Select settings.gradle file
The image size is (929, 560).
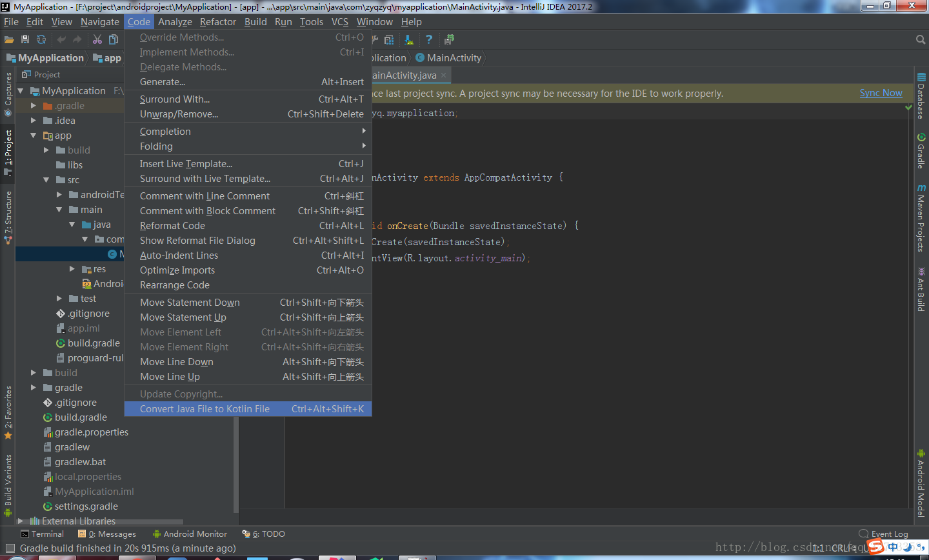coord(81,506)
